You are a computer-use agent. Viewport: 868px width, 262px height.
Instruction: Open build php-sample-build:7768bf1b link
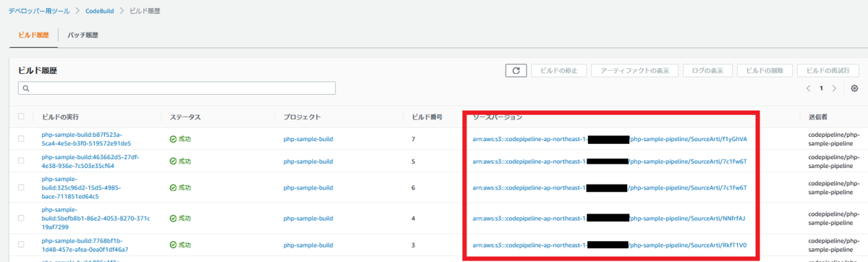pos(85,245)
